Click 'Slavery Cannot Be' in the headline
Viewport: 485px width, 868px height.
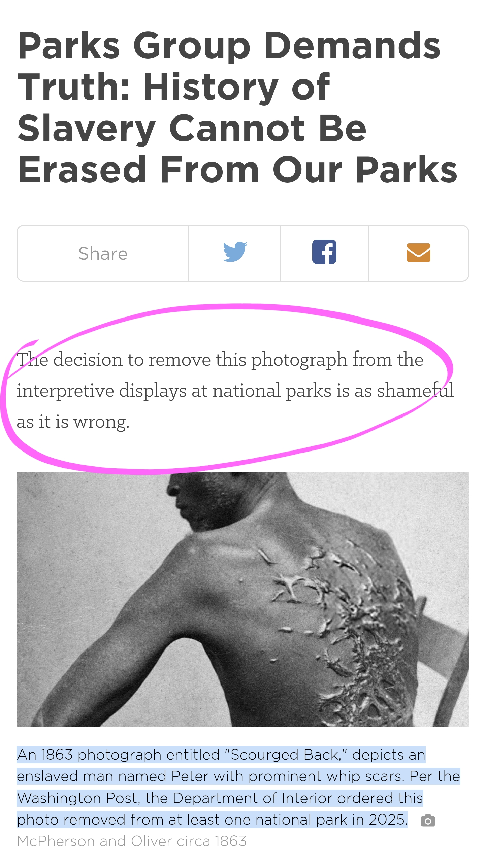(x=192, y=128)
